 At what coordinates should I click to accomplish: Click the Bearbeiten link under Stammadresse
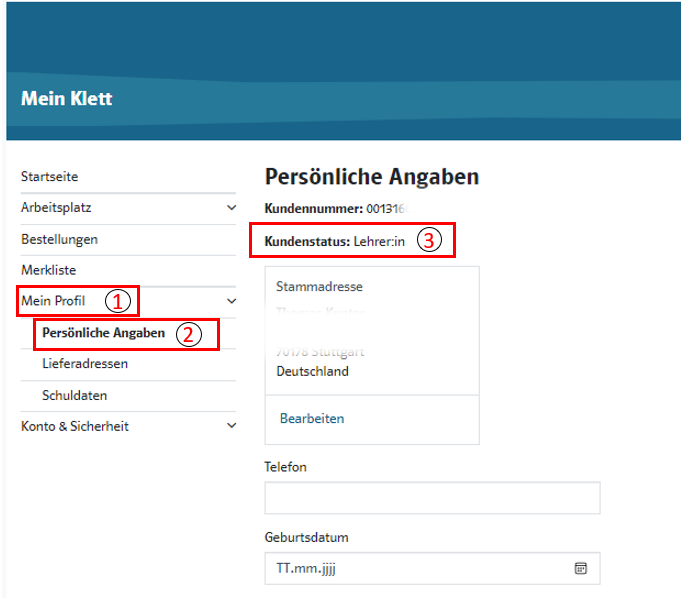pyautogui.click(x=312, y=419)
